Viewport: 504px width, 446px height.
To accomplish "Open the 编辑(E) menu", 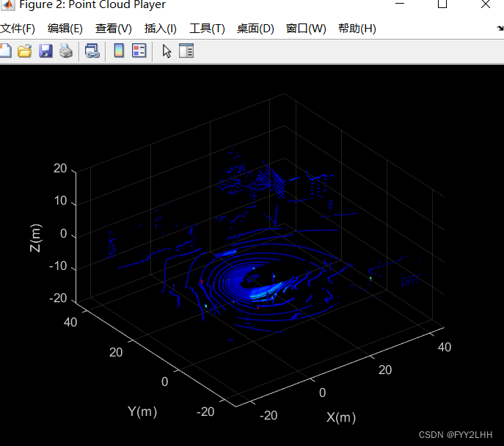I will 65,29.
